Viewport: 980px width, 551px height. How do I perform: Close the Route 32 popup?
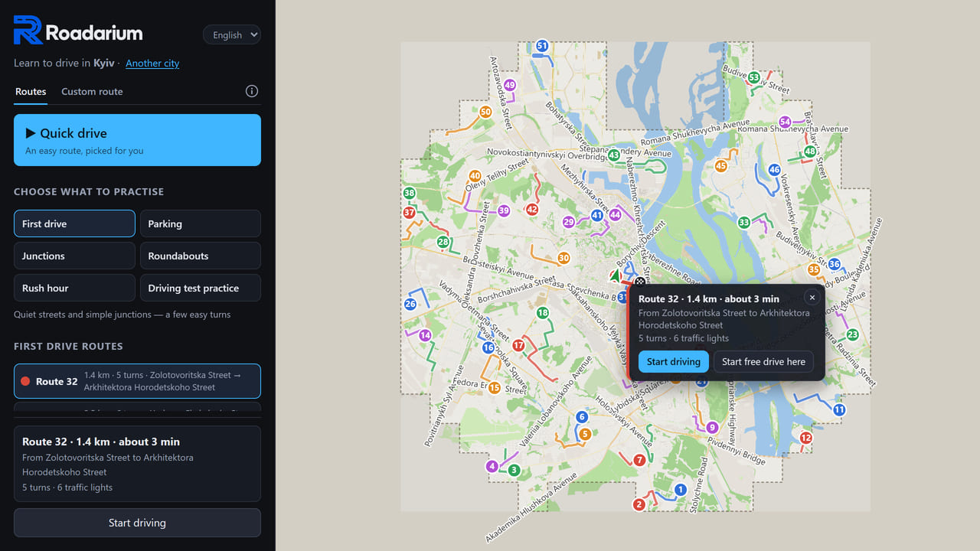point(812,298)
